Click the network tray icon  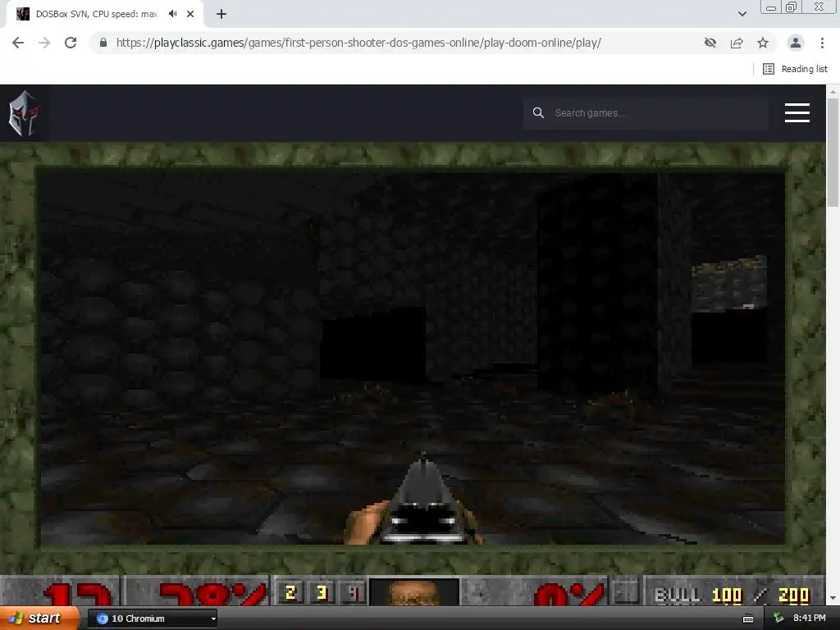(x=778, y=619)
